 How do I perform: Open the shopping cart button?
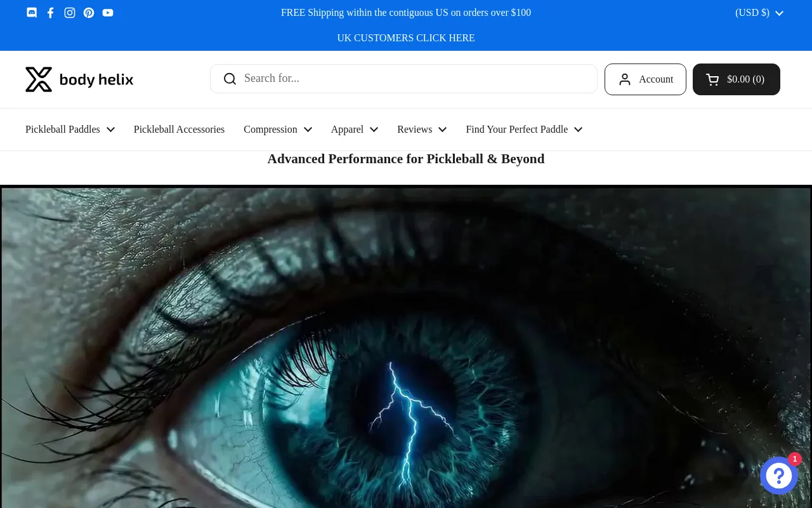pyautogui.click(x=737, y=79)
